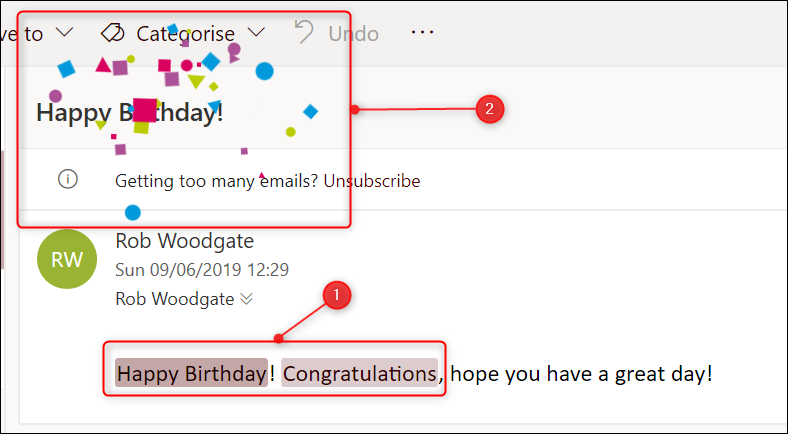Open the Categorise dropdown arrow

coord(257,33)
